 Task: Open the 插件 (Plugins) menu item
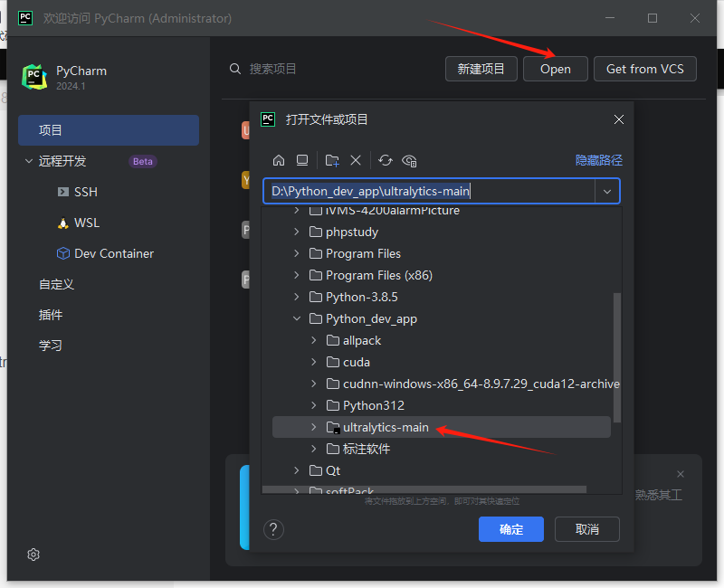(51, 315)
